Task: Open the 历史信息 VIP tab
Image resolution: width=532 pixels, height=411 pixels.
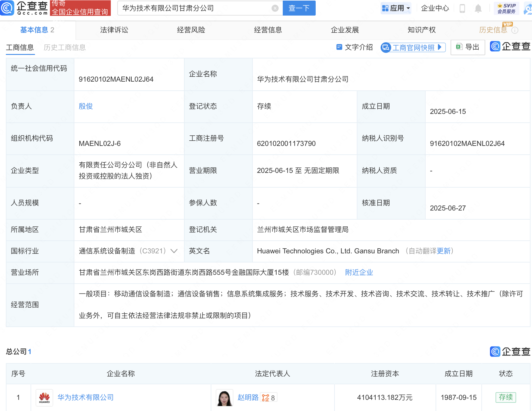Action: 493,30
